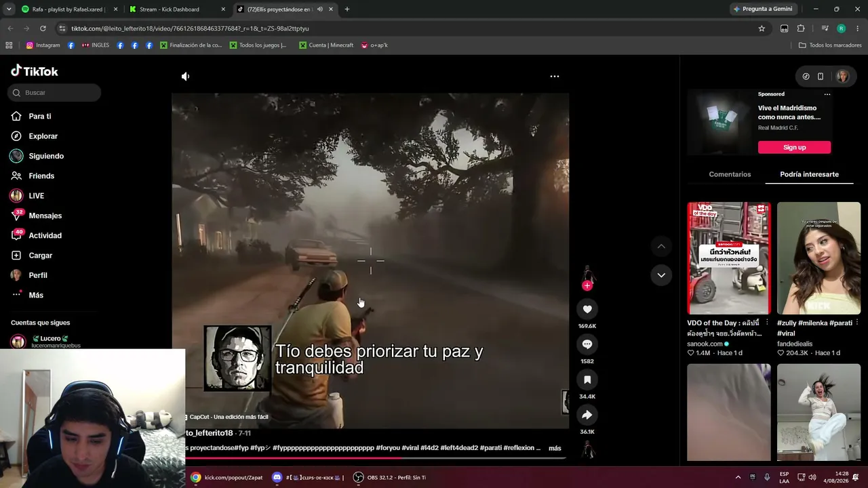Close the Kick Dashboard tab
Screen dimensions: 868x488
tap(223, 9)
